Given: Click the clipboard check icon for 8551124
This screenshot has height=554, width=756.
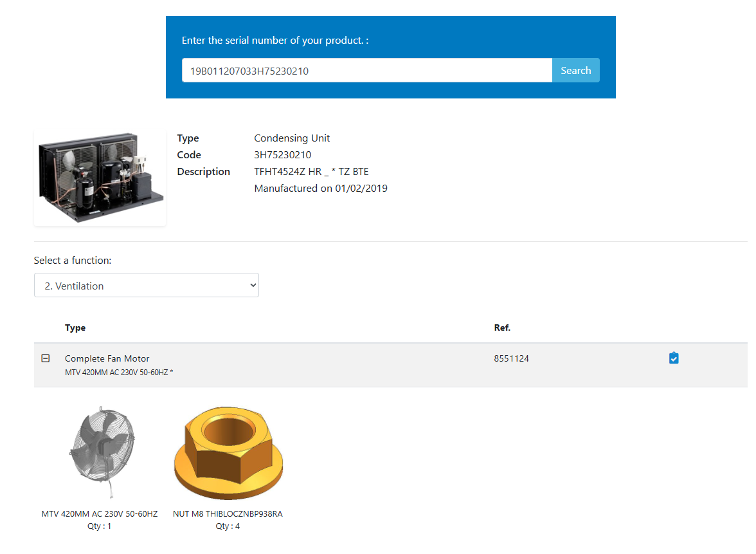Looking at the screenshot, I should click(x=674, y=358).
